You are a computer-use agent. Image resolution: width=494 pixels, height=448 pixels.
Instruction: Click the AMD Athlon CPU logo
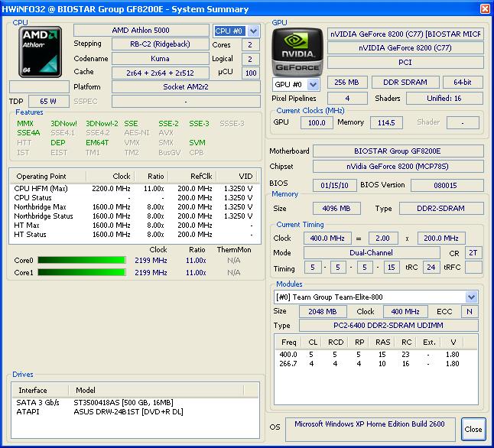40,52
